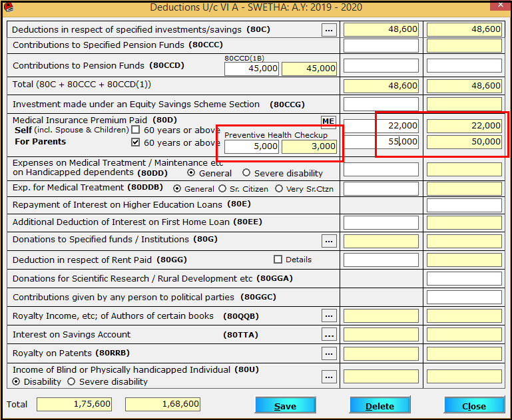Click 80GGA scientific research amount field

(464, 279)
